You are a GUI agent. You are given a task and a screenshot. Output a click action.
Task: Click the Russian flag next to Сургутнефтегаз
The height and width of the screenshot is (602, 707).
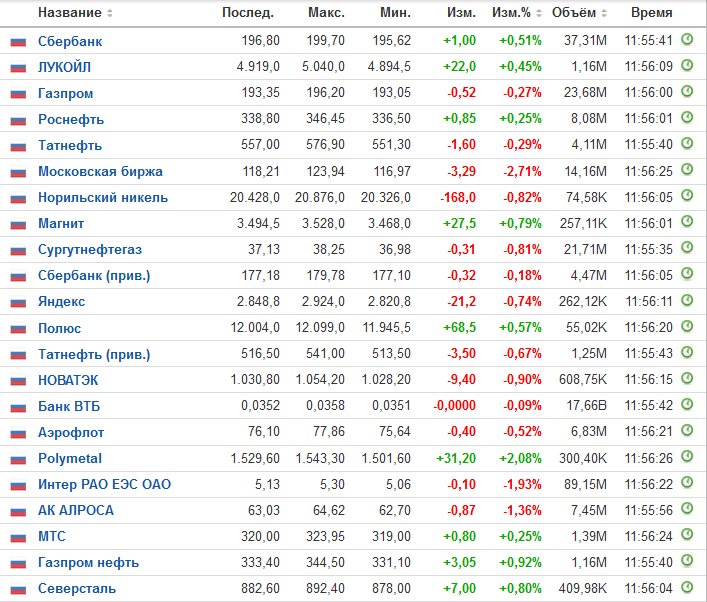coord(18,250)
